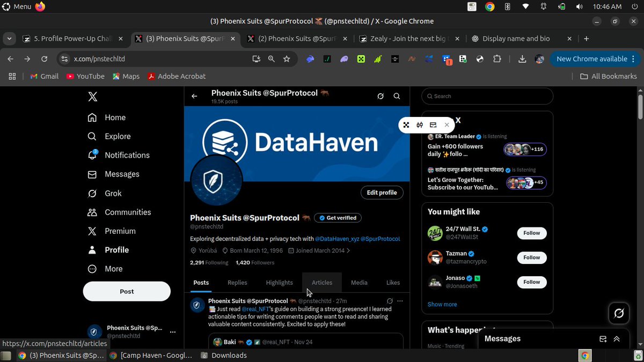The width and height of the screenshot is (644, 362).
Task: Open the system Menu in top panel
Action: pos(17,6)
